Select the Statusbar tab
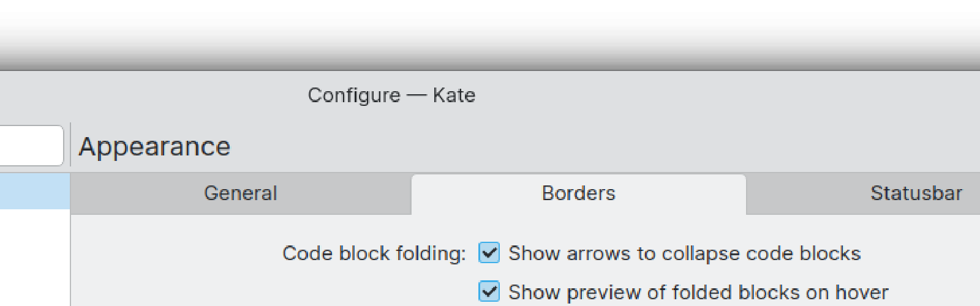 916,193
